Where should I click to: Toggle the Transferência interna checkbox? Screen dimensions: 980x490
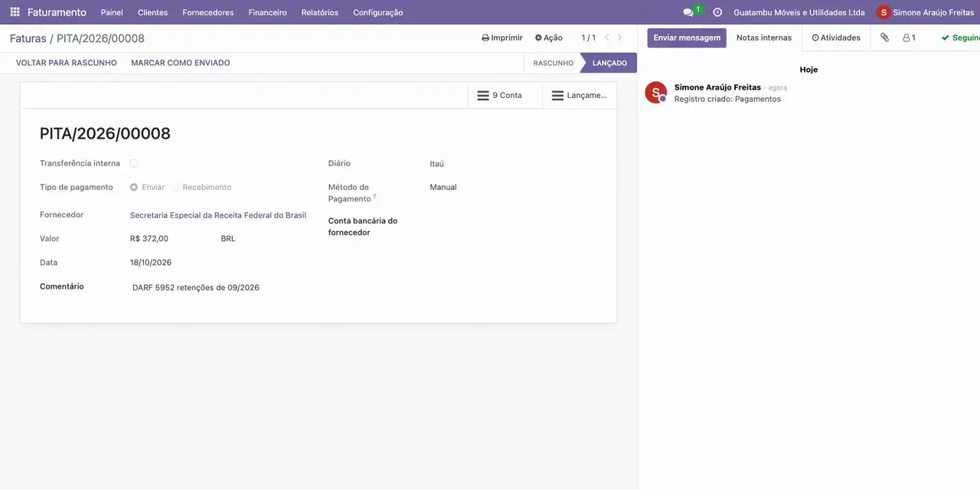(x=134, y=163)
